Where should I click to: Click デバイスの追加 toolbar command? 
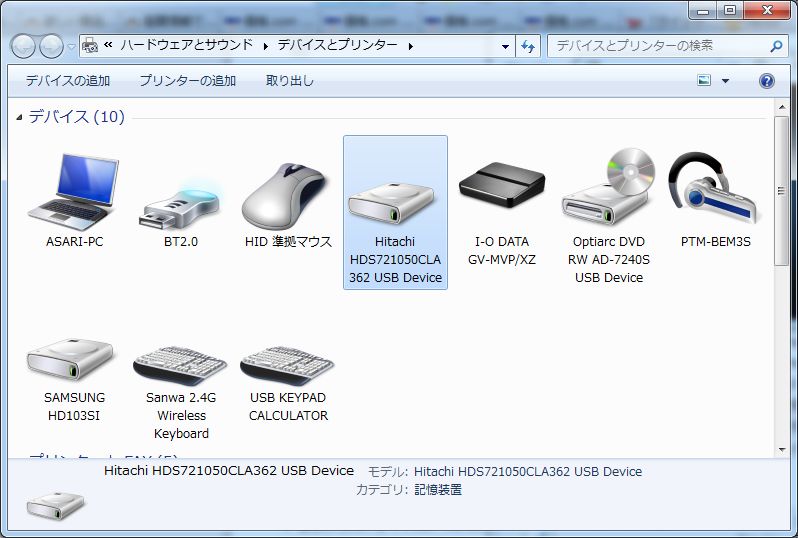[x=68, y=80]
